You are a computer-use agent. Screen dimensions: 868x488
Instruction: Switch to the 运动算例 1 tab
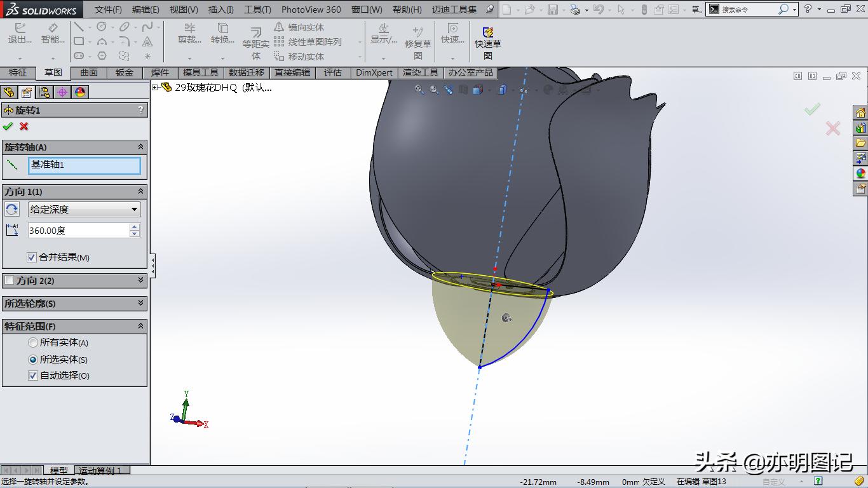click(102, 470)
